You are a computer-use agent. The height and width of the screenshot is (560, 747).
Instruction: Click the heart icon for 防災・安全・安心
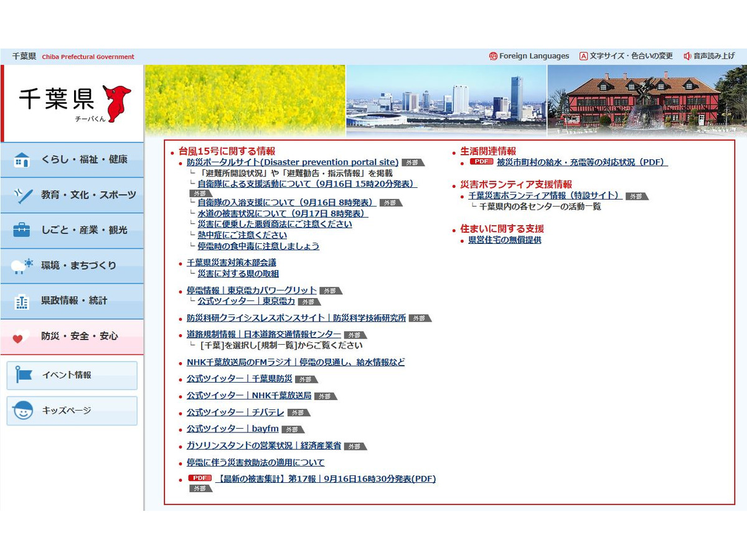(21, 337)
